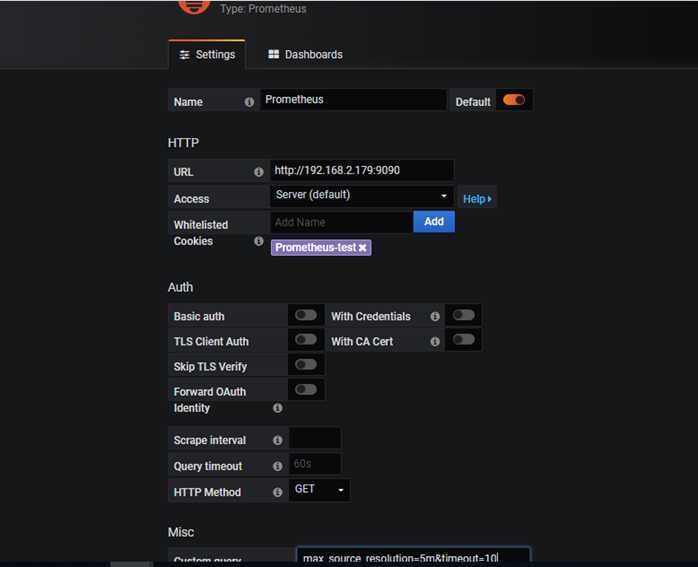
Task: Enable the Basic auth toggle
Action: pyautogui.click(x=306, y=315)
